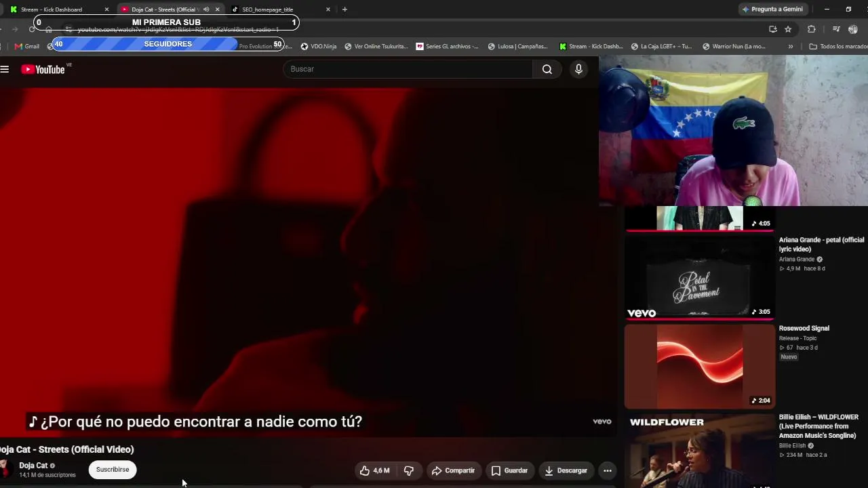Screen dimensions: 868x488
Task: Open a new browser tab
Action: (x=344, y=9)
